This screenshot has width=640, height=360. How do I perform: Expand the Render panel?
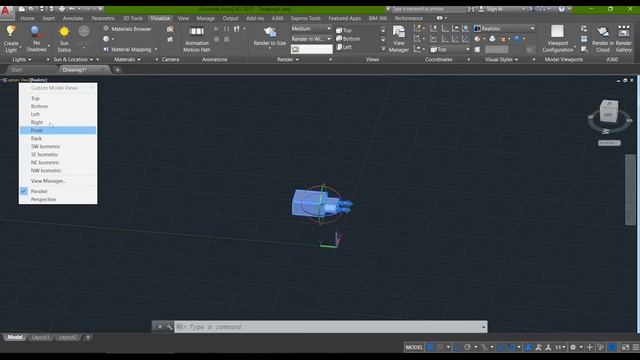[288, 60]
